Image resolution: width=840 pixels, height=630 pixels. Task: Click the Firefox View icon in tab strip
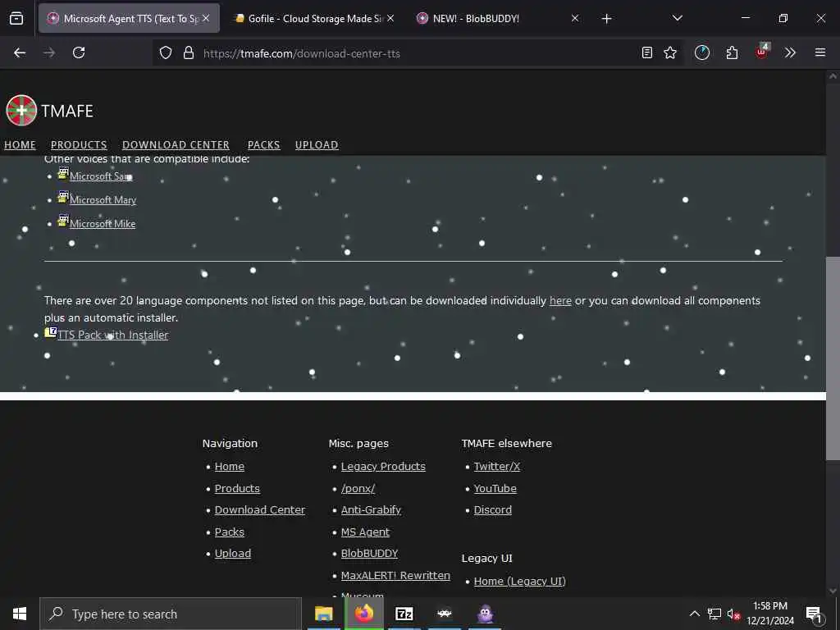[16, 19]
